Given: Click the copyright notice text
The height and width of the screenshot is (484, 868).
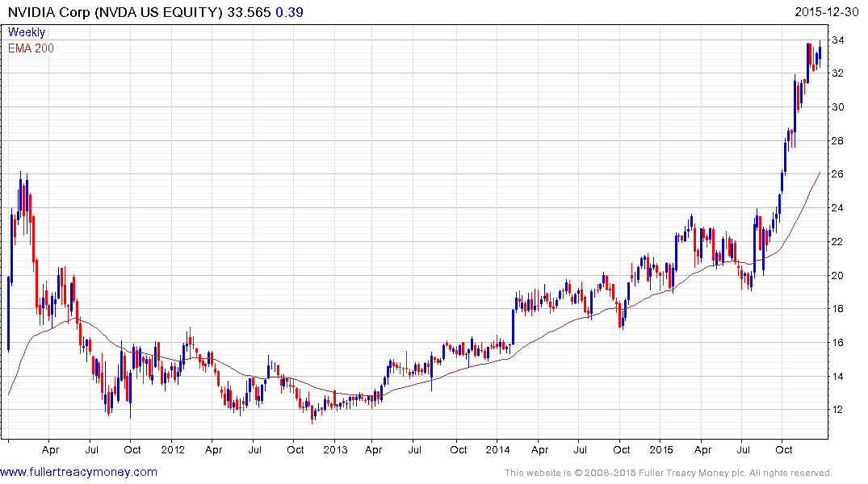Looking at the screenshot, I should (669, 473).
